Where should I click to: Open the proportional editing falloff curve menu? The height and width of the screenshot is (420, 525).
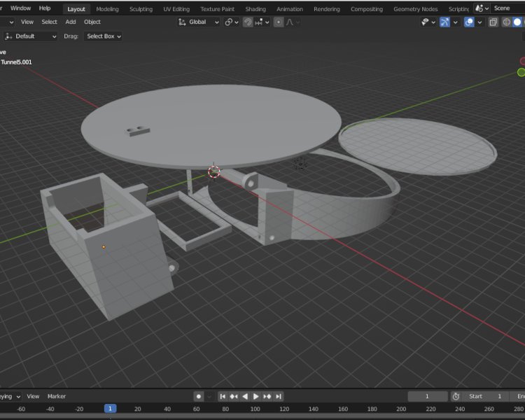(293, 22)
